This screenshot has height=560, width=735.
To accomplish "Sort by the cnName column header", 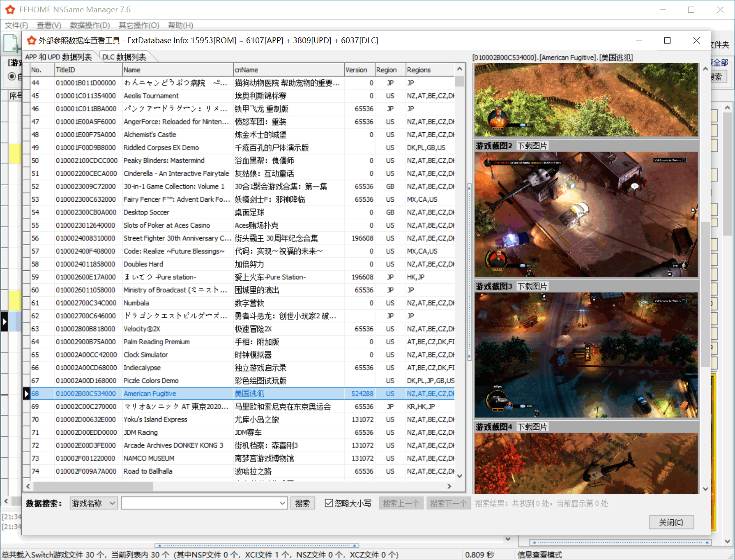I will coord(288,70).
